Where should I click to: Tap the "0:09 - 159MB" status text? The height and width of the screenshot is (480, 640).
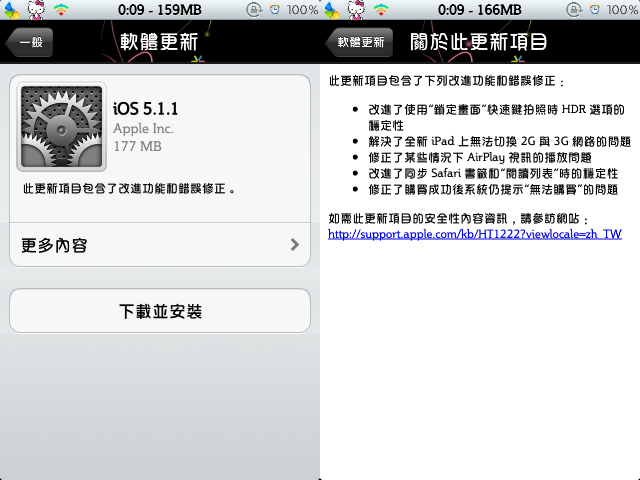[160, 10]
